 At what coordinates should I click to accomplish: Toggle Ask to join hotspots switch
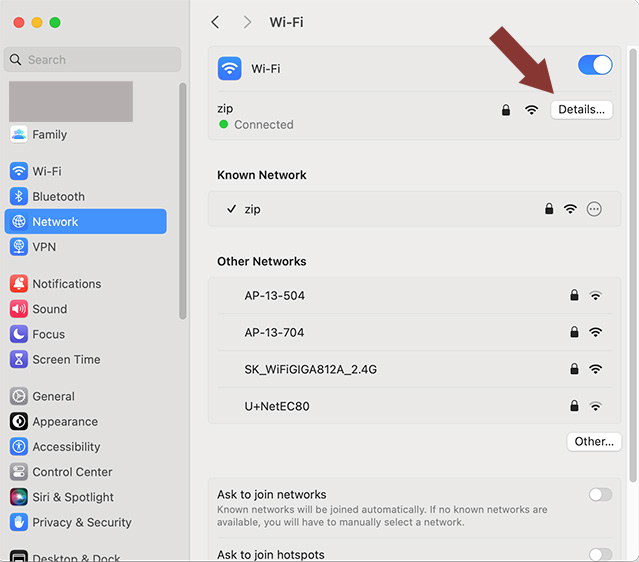click(600, 555)
